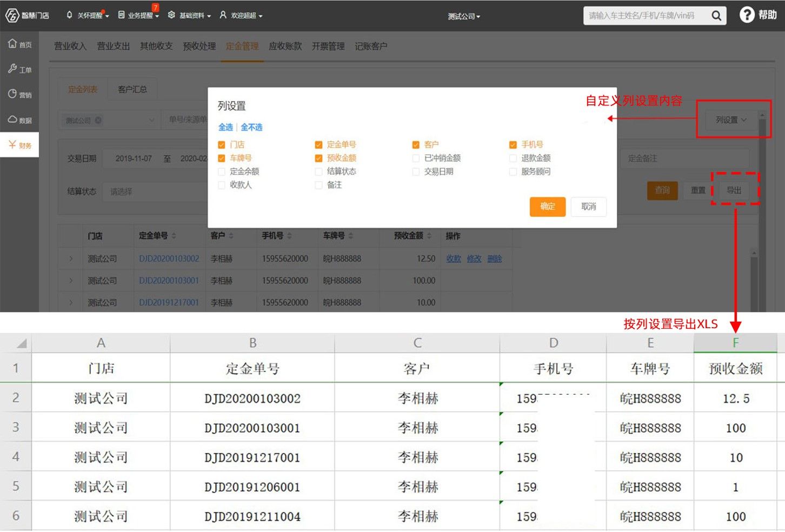Check the 已冲销金额 column checkbox
785x532 pixels.
pos(416,158)
